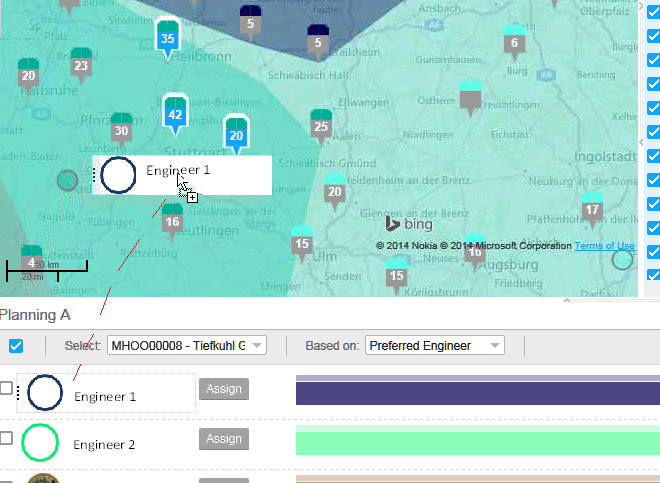Click Engineer 2's light green timeline bar
Screen dimensions: 660x483
pyautogui.click(x=477, y=440)
